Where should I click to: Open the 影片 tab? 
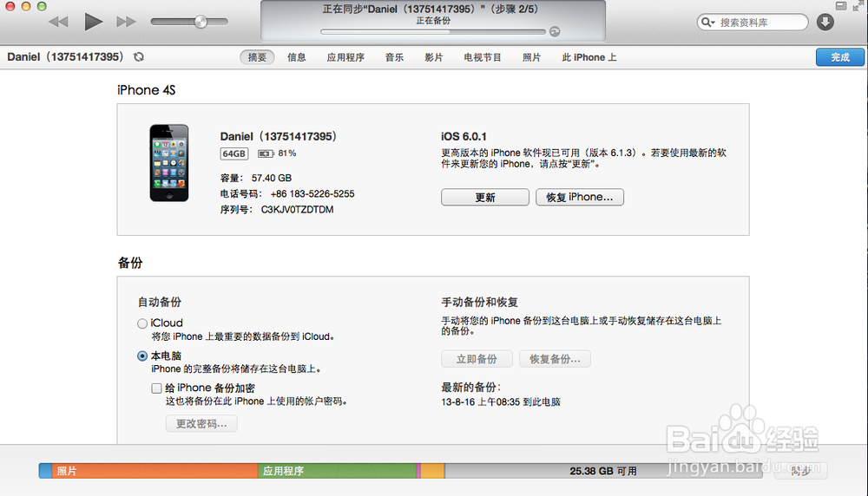433,57
